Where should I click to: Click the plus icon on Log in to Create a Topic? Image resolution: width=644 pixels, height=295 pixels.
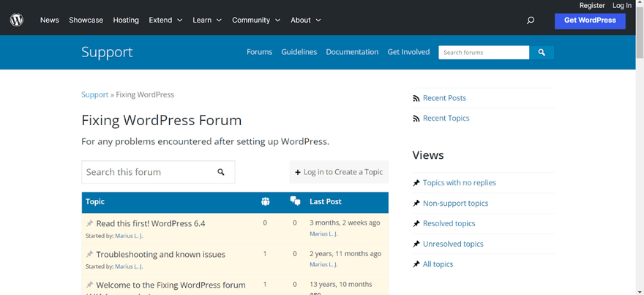(x=298, y=173)
